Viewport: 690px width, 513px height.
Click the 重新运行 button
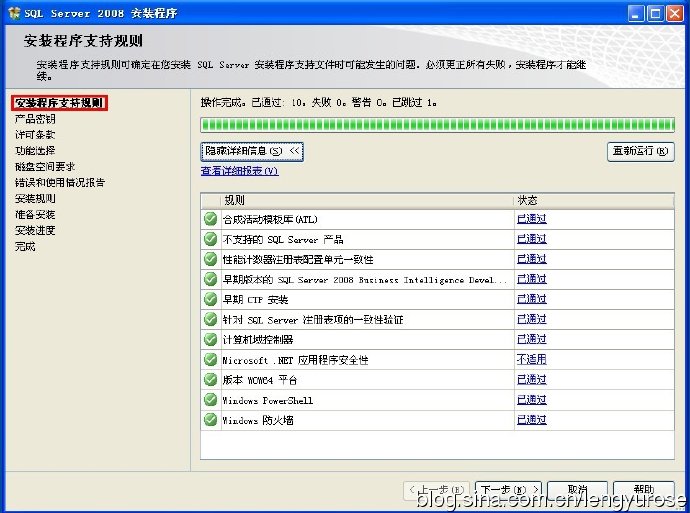(640, 151)
